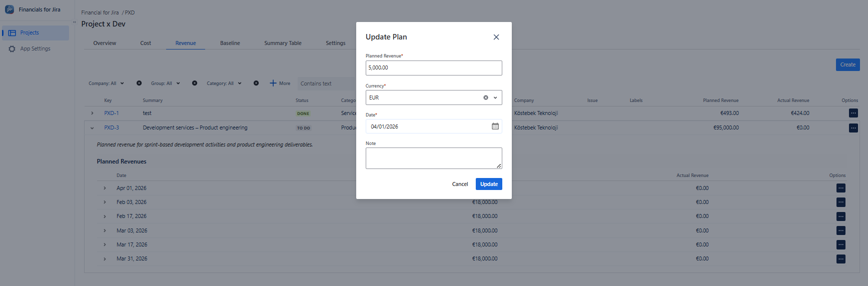Cancel the Update Plan dialog
The height and width of the screenshot is (286, 868).
(x=460, y=184)
